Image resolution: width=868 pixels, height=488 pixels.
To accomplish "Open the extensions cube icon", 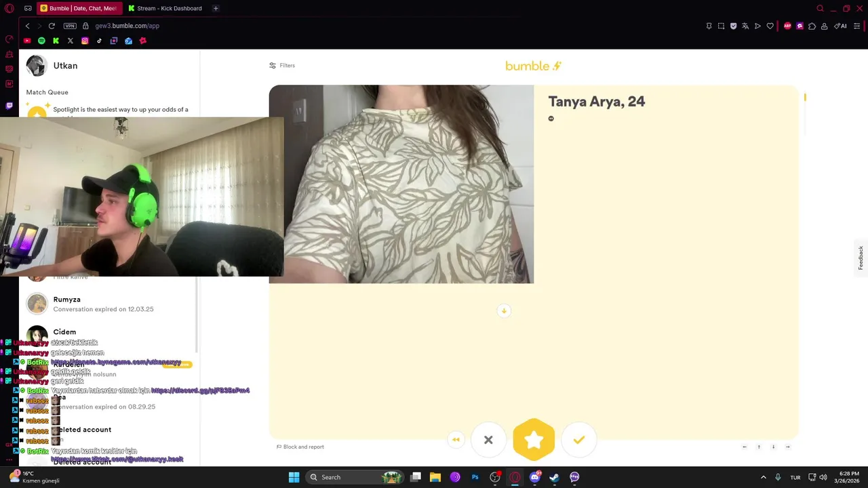I will point(812,26).
